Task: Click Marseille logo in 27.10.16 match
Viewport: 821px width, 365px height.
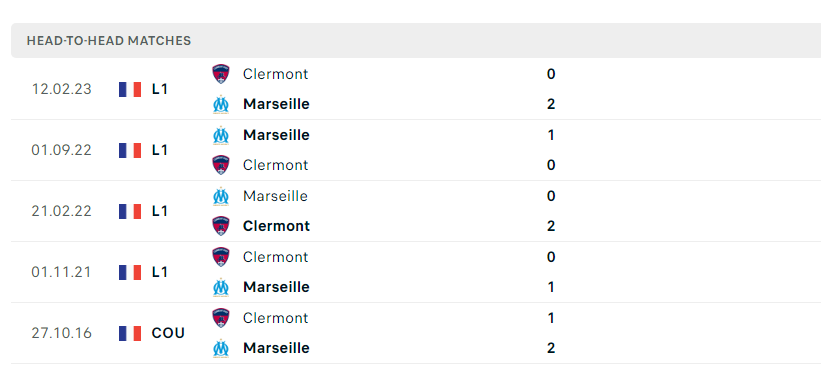Action: pos(220,348)
